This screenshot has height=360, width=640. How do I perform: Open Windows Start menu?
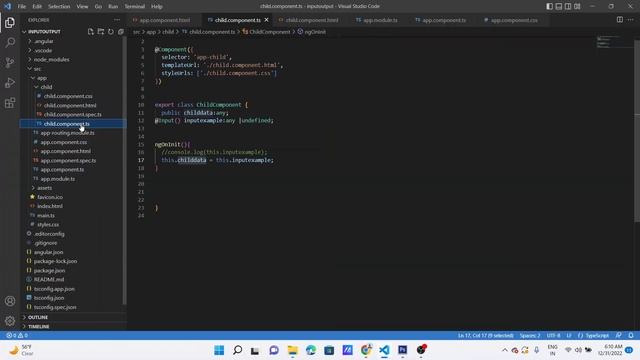click(219, 350)
